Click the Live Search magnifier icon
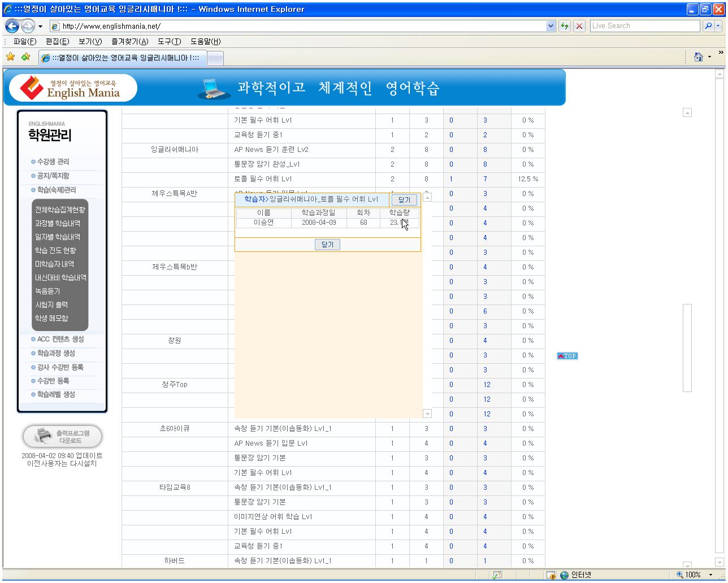The width and height of the screenshot is (728, 583). [x=708, y=26]
